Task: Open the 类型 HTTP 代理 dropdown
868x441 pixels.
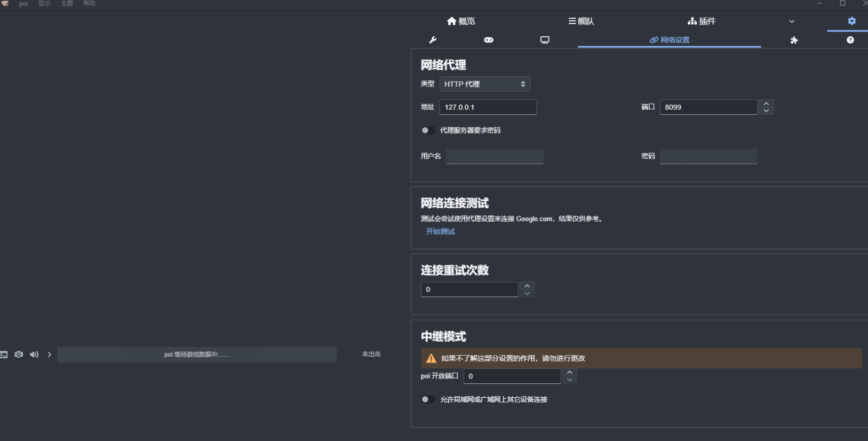Action: pyautogui.click(x=484, y=84)
